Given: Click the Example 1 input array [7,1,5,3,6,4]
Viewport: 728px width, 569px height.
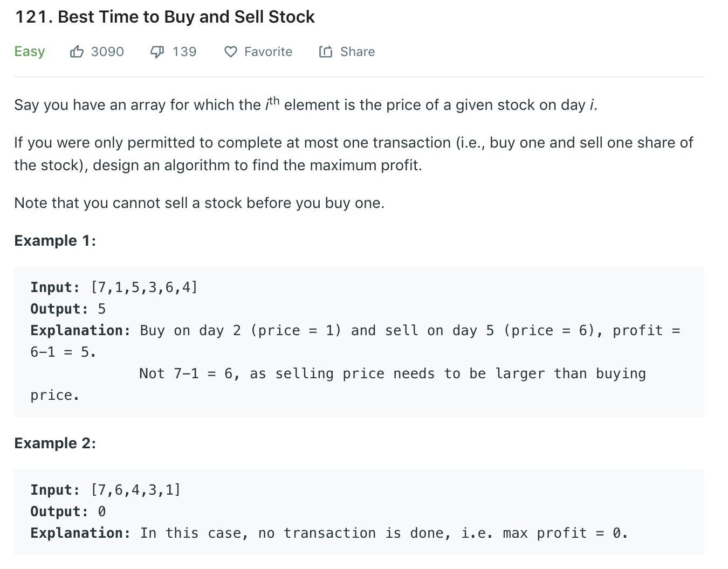Looking at the screenshot, I should (145, 287).
